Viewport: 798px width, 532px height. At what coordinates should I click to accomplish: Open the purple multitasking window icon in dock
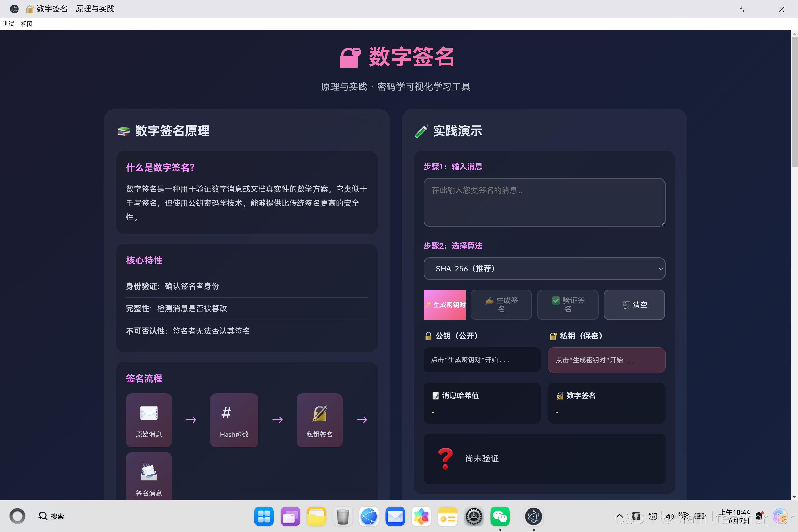click(x=290, y=516)
